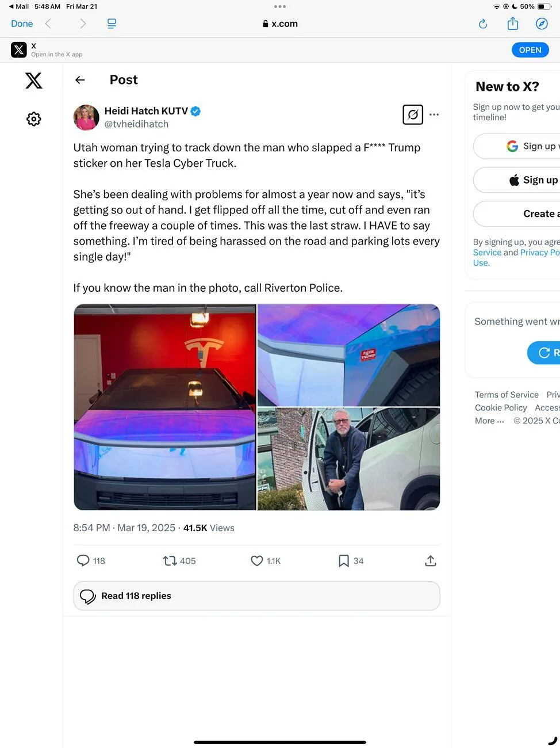Open Safari share sheet icon
Image resolution: width=560 pixels, height=748 pixels.
[513, 24]
